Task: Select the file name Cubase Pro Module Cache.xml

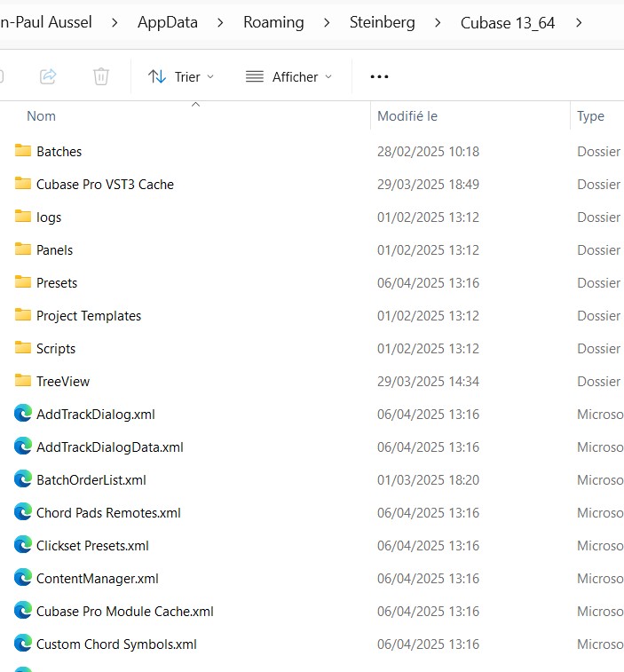Action: click(x=125, y=612)
